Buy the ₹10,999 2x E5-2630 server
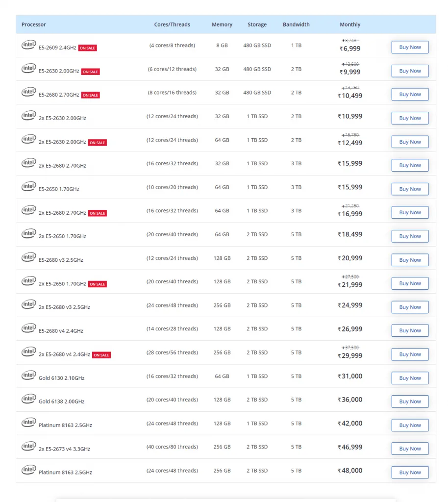Screen dimensions: 448x502 point(410,118)
